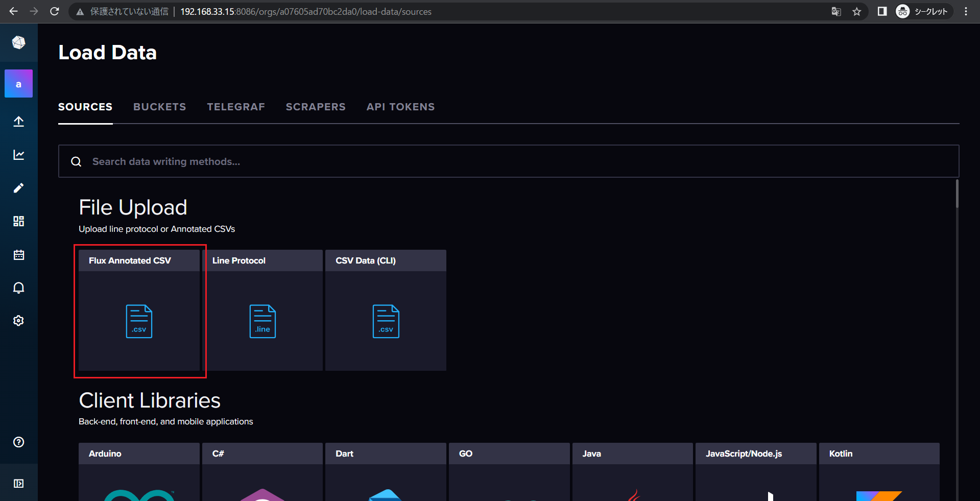
Task: Open Alerts bell icon in sidebar
Action: click(18, 288)
